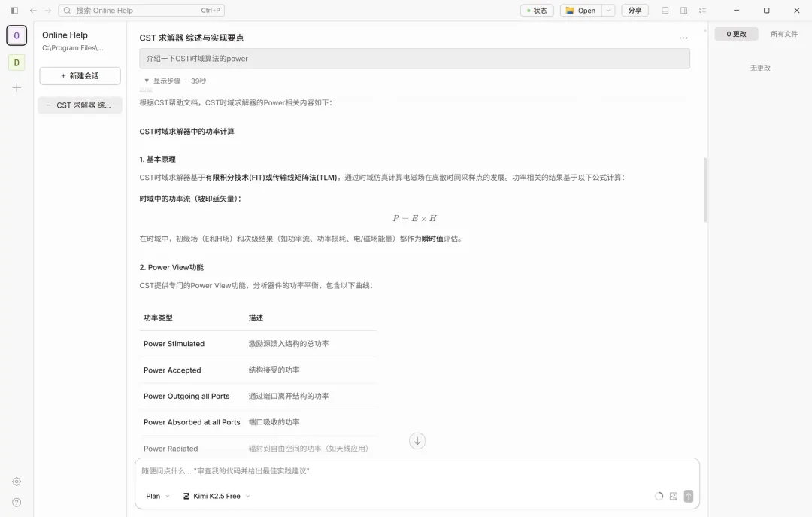Toggle the bottom terminal panel icon

tap(665, 11)
